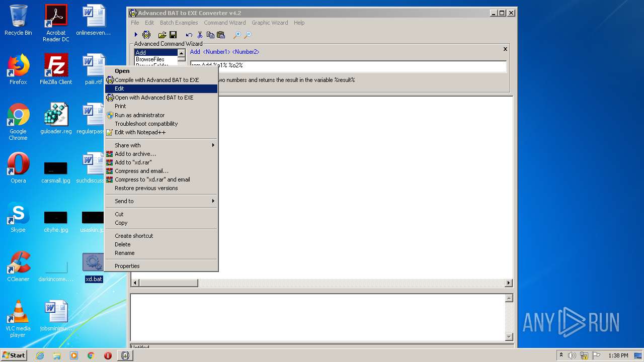The image size is (644, 362).
Task: Click the Open file folder toolbar icon
Action: [162, 35]
